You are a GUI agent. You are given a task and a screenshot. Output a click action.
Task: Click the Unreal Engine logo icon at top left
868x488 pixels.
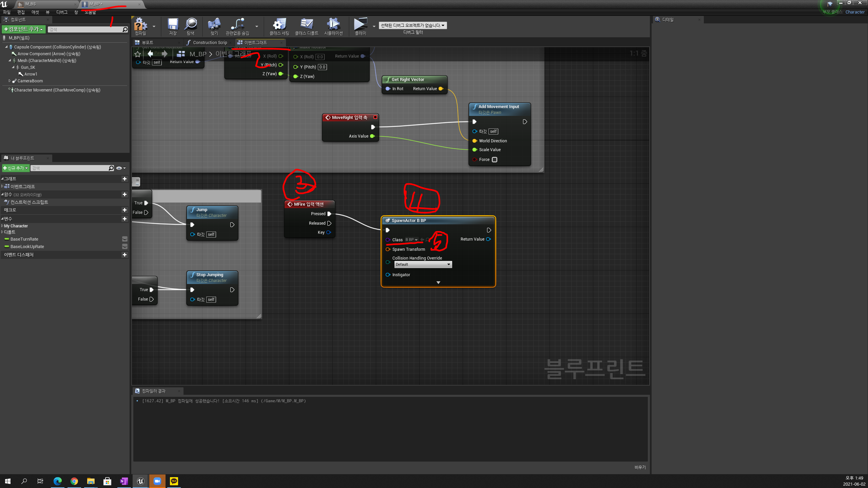coord(4,4)
